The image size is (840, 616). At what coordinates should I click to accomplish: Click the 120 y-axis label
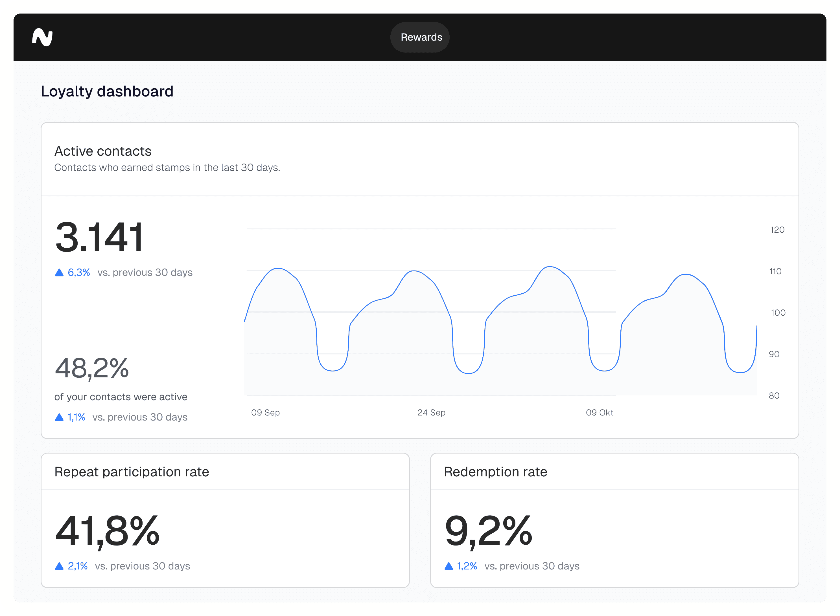click(777, 230)
